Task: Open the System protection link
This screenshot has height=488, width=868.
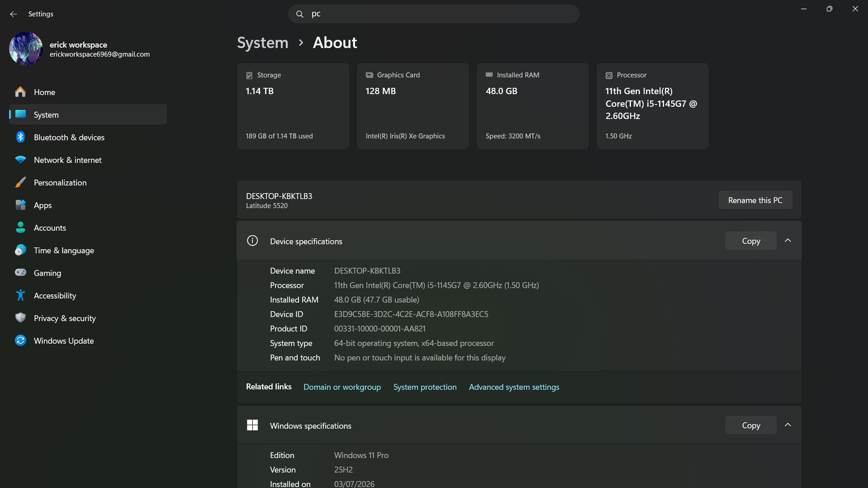Action: click(x=425, y=387)
